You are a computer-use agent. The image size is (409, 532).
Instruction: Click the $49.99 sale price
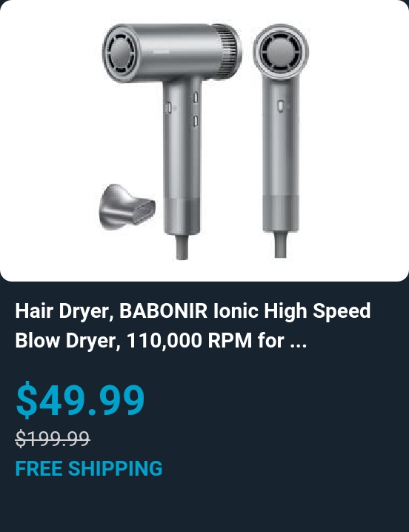[81, 399]
